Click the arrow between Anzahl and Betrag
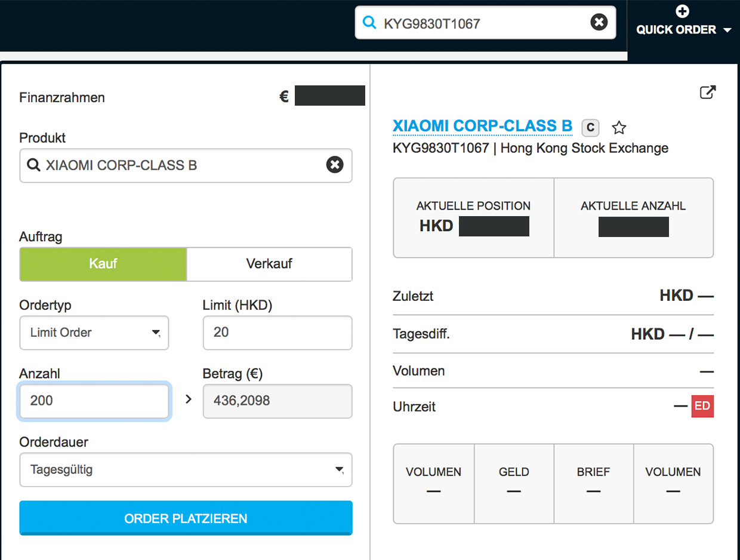The width and height of the screenshot is (740, 560). point(189,399)
